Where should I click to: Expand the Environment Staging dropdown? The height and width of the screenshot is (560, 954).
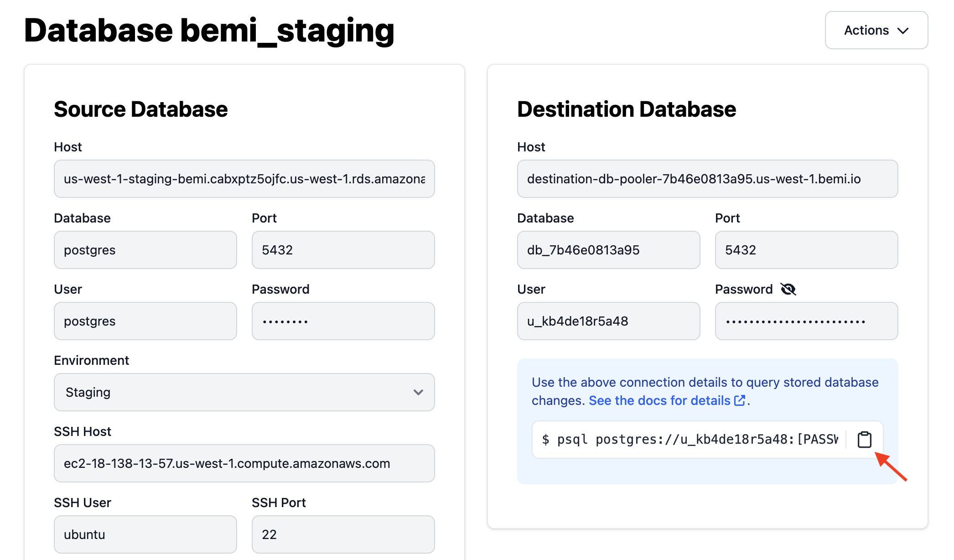244,392
